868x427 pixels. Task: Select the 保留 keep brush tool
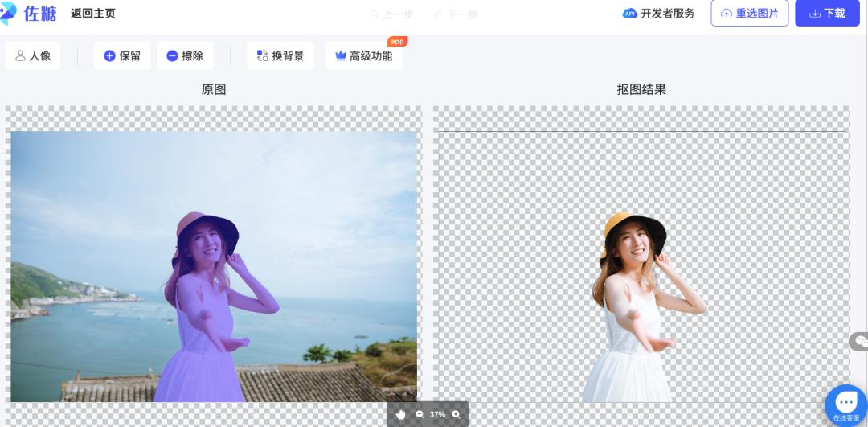122,56
